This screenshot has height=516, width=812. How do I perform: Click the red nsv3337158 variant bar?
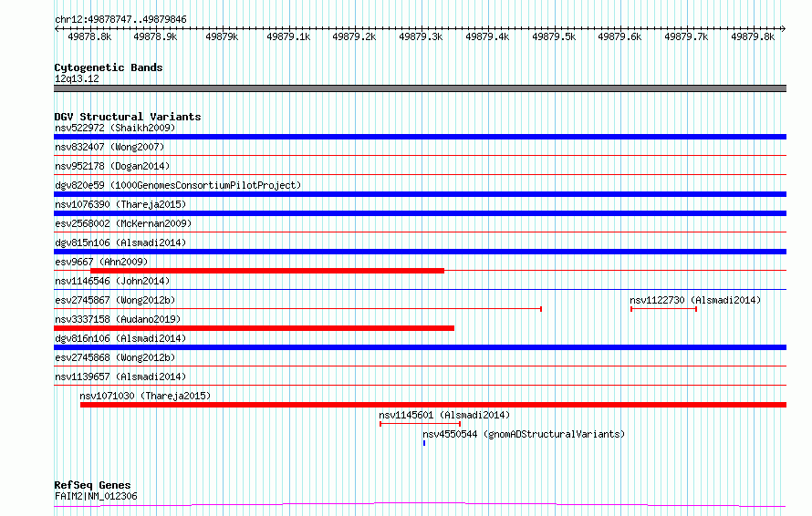point(254,328)
